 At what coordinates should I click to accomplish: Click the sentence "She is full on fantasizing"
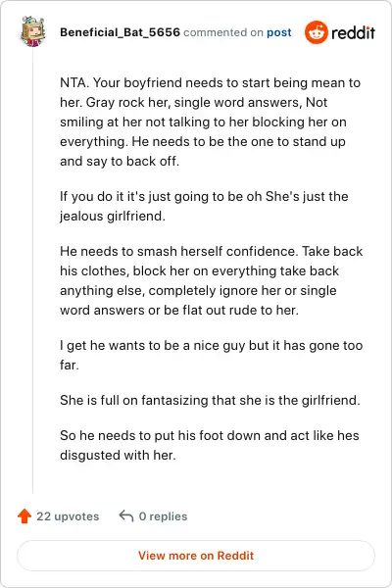(x=210, y=400)
